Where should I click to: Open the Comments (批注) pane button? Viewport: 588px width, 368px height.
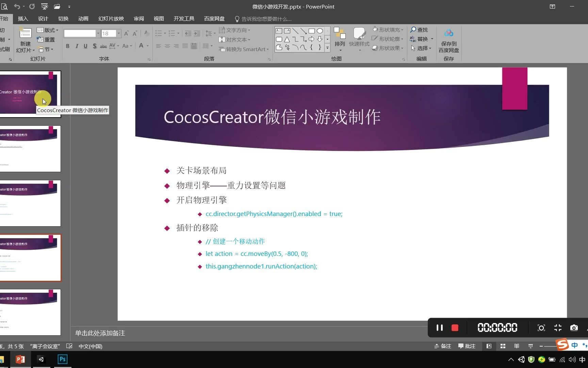(467, 346)
